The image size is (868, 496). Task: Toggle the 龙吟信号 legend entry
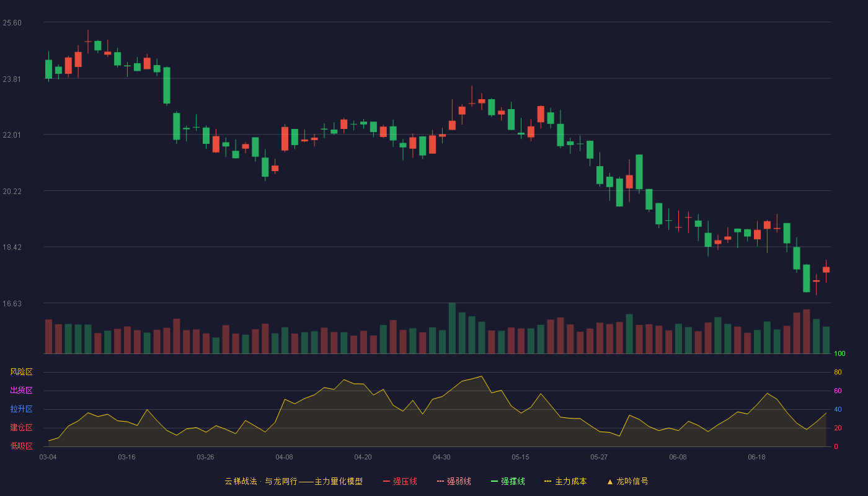tap(627, 481)
